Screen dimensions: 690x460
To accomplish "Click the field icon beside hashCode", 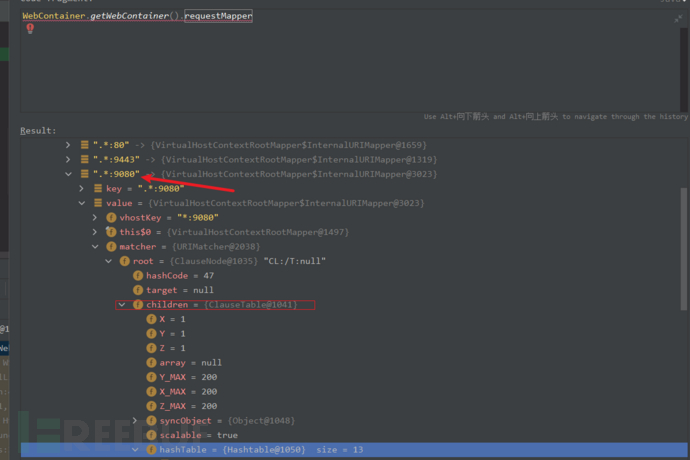I will (x=138, y=275).
